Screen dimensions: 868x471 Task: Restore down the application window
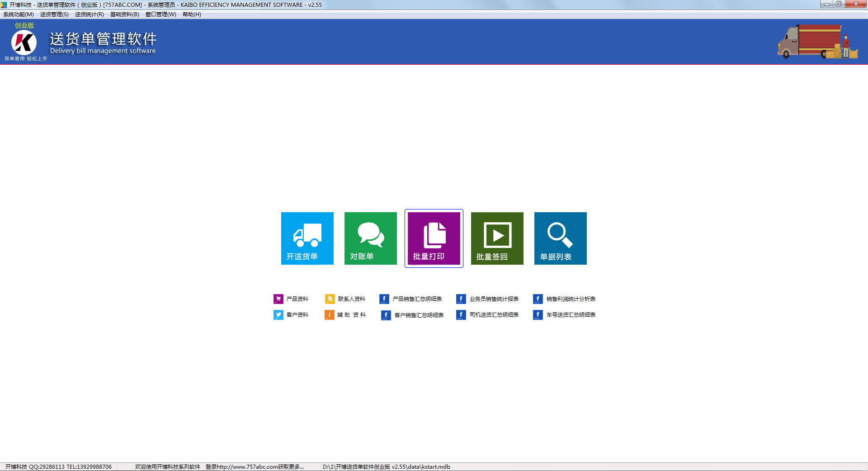838,4
